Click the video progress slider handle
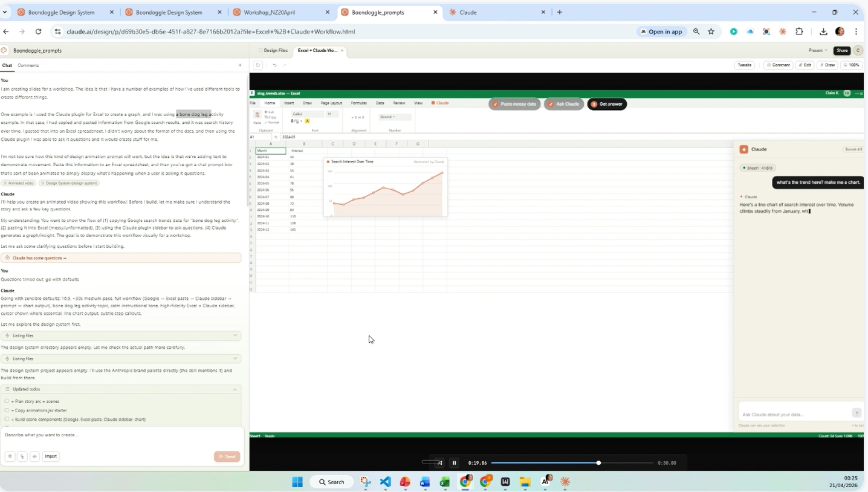Image resolution: width=868 pixels, height=492 pixels. point(598,463)
